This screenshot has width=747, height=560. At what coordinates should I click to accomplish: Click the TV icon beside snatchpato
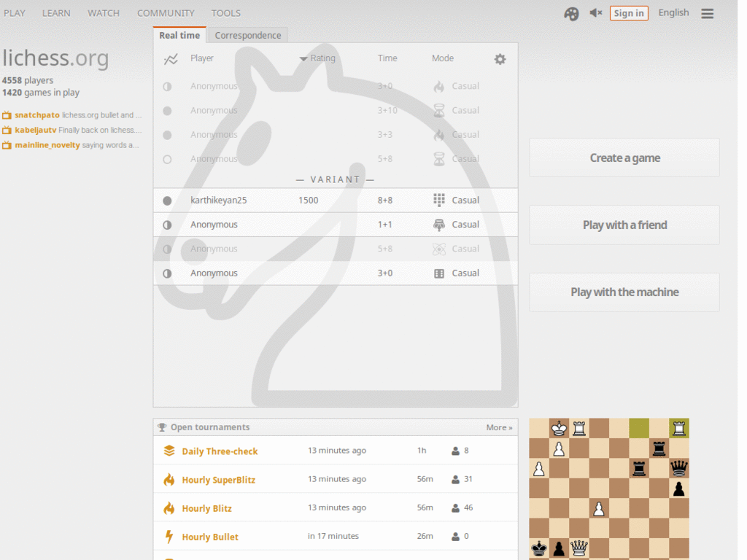coord(7,115)
